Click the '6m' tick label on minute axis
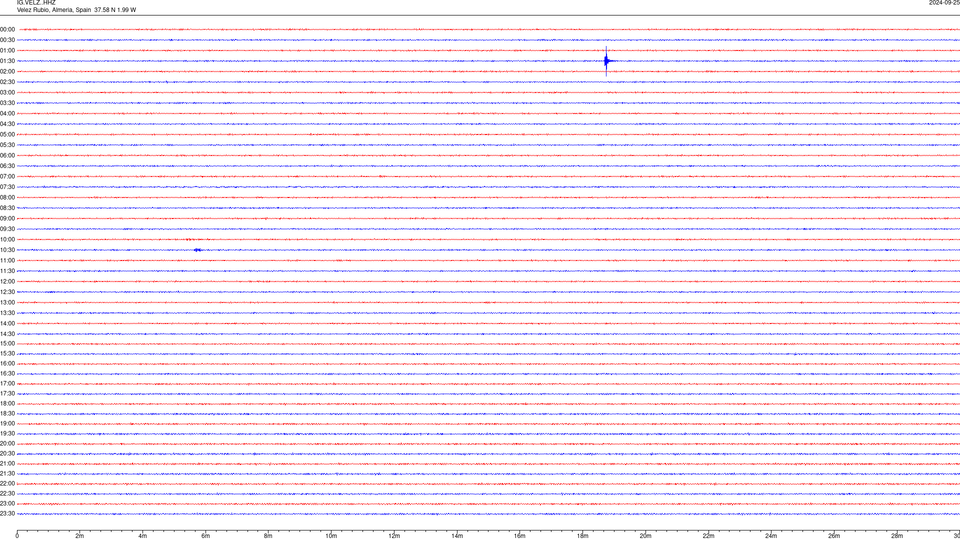 [x=206, y=536]
